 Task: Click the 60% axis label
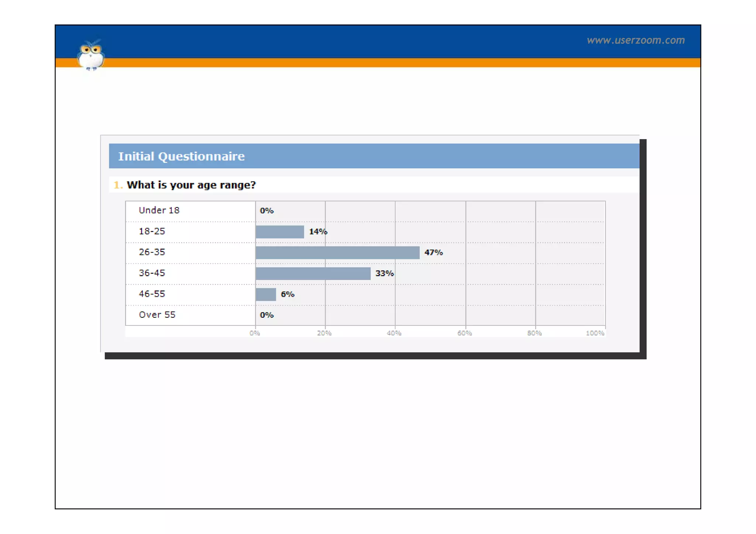click(464, 333)
